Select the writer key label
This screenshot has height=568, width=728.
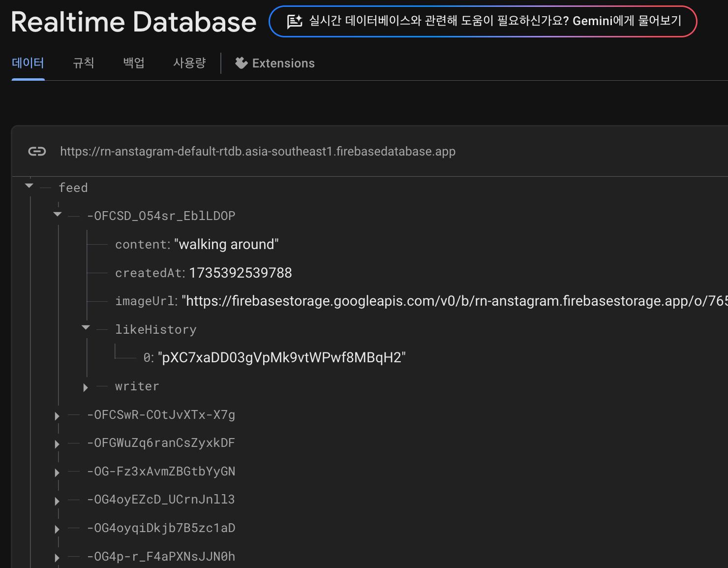click(x=137, y=386)
